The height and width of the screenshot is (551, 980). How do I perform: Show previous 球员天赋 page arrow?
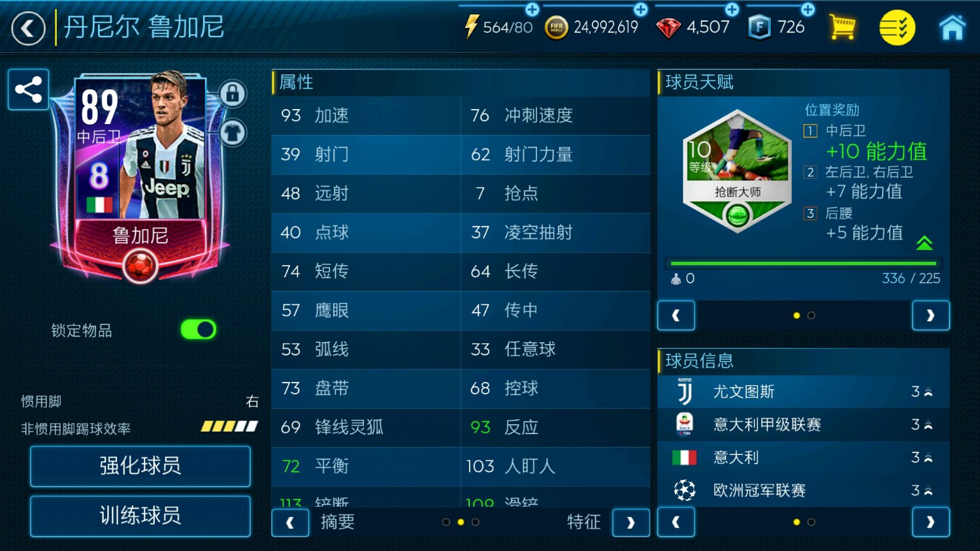pyautogui.click(x=676, y=316)
